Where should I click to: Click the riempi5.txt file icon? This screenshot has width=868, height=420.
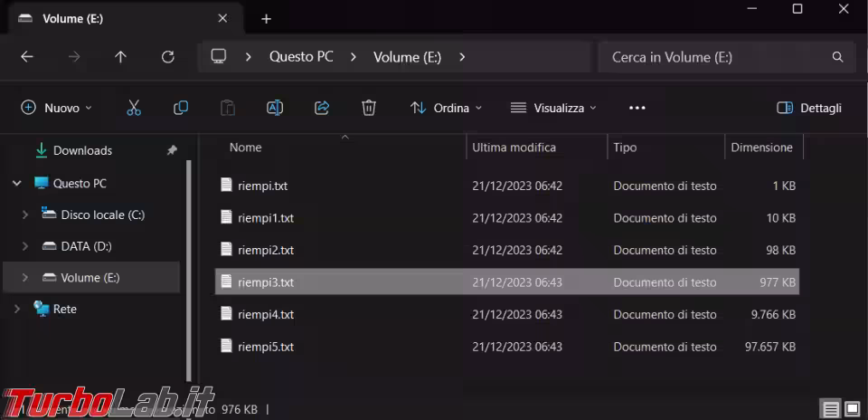pyautogui.click(x=226, y=346)
